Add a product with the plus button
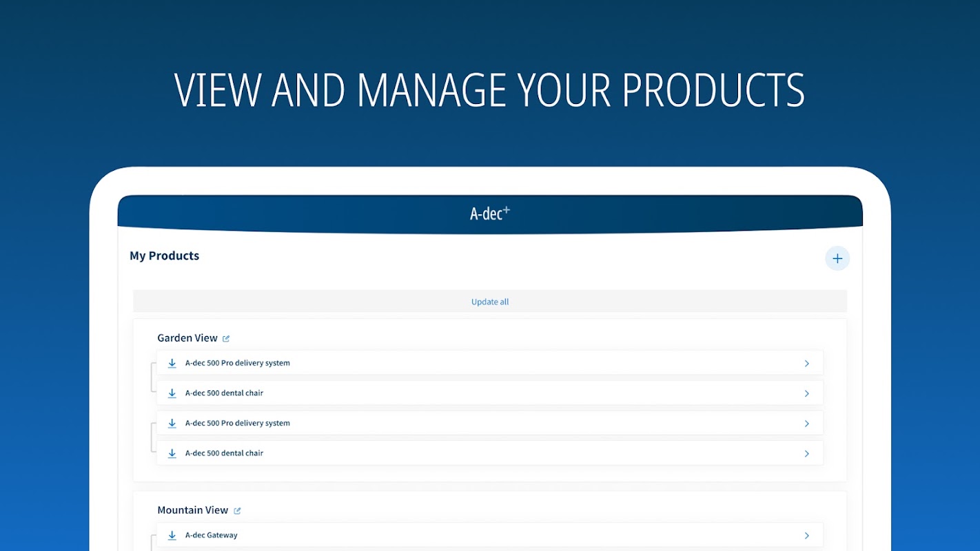 pos(837,258)
